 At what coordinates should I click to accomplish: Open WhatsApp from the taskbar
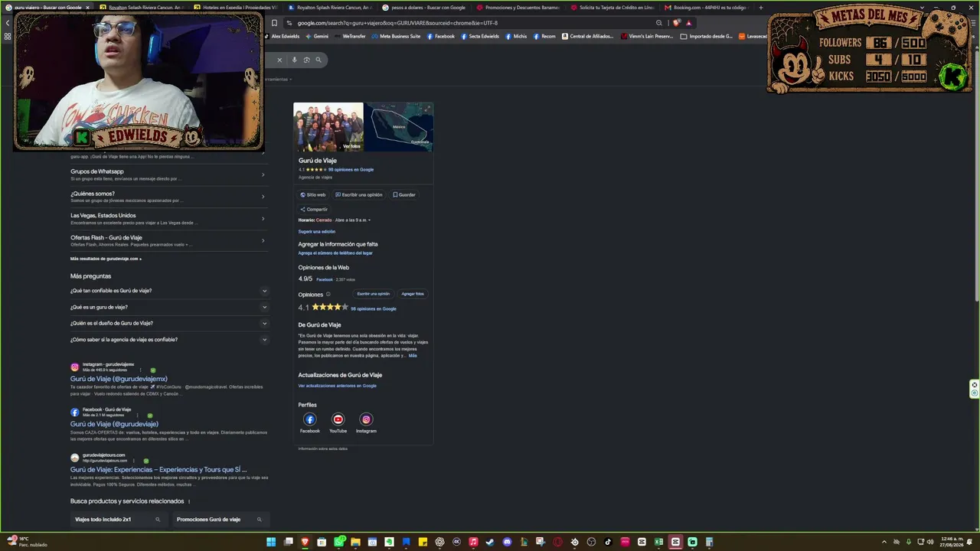pos(338,542)
